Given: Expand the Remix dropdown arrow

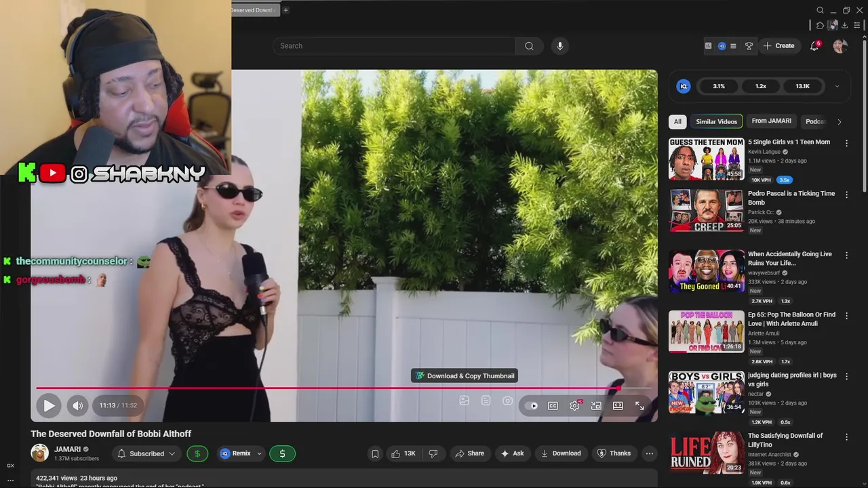Looking at the screenshot, I should [259, 453].
